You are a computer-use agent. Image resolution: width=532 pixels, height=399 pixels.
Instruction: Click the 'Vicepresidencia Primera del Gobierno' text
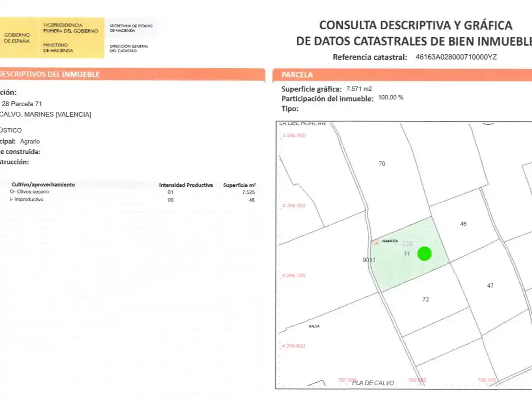[71, 28]
